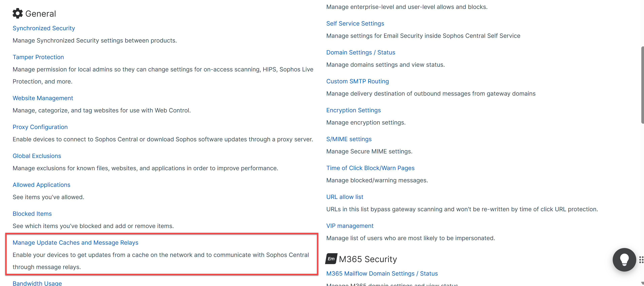Image resolution: width=644 pixels, height=286 pixels.
Task: Click the dotted grip beside lightbulb
Action: (641, 260)
